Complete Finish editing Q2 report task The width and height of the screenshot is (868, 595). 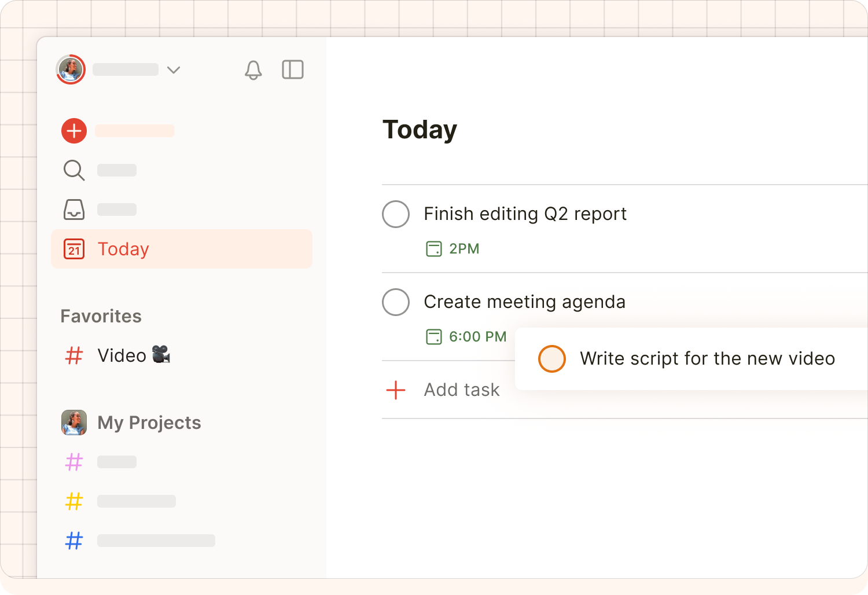(x=396, y=214)
